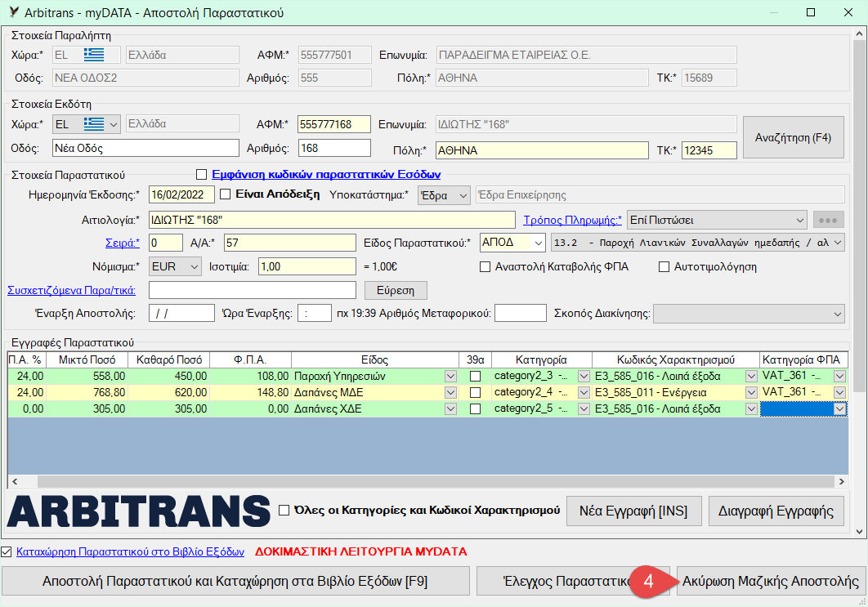Click the issuer Πόλη field ΑΘΗΝΑ

[542, 150]
